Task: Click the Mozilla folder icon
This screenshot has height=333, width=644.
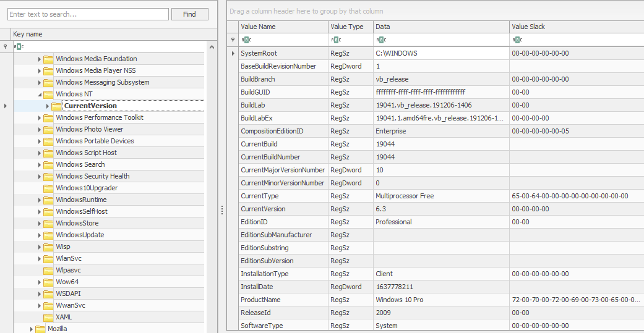Action: click(40, 329)
